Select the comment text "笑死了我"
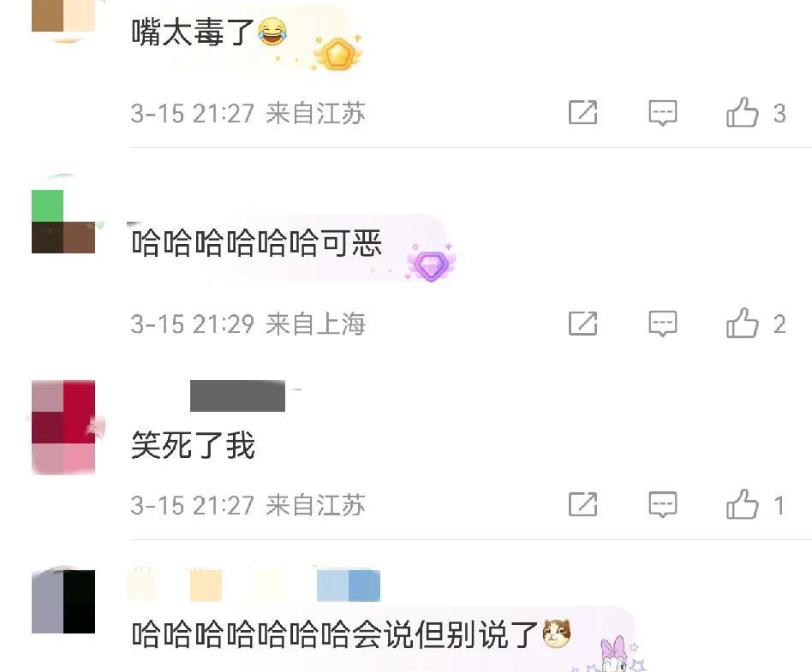The width and height of the screenshot is (812, 672). [194, 445]
